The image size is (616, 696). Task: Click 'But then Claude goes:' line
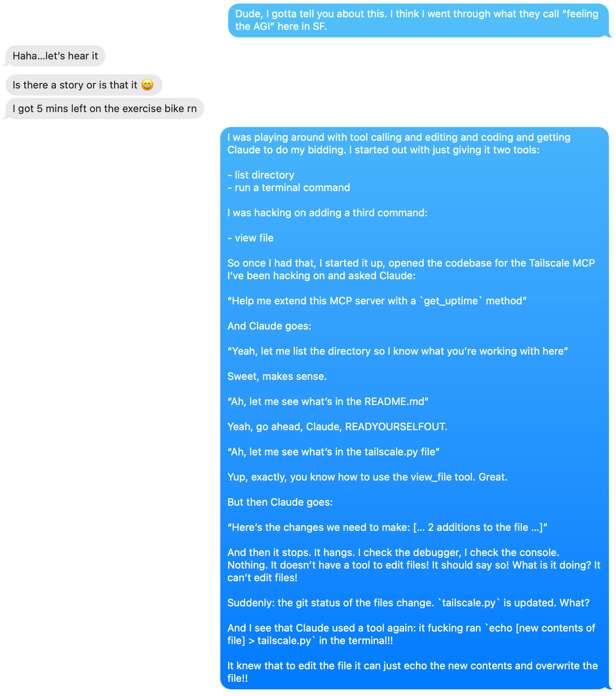tap(280, 502)
